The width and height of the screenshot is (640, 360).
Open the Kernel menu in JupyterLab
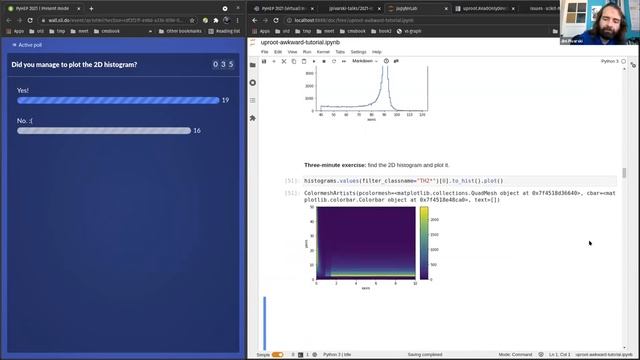click(x=323, y=52)
